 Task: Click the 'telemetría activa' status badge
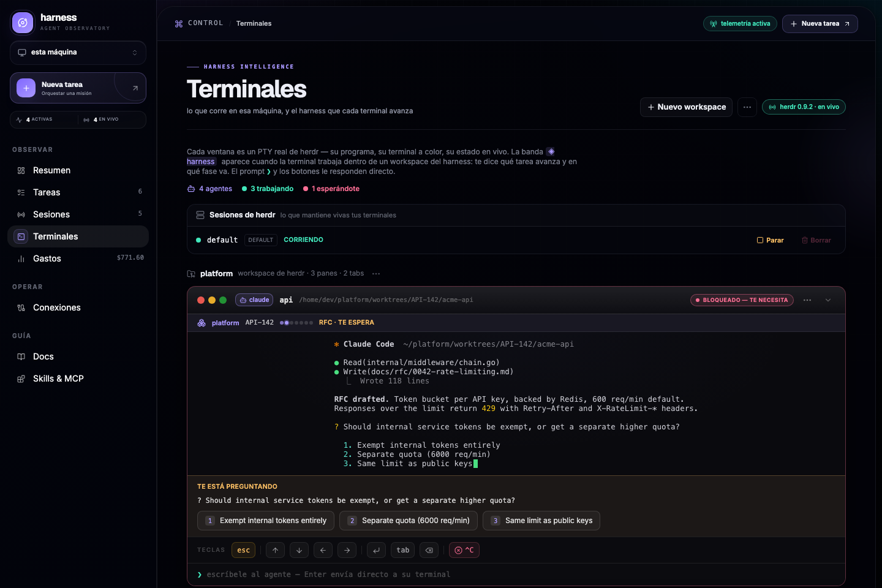pos(740,24)
